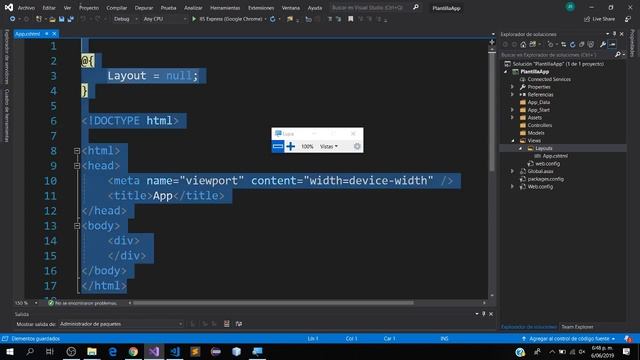This screenshot has width=640, height=360.
Task: Click the vertical editor scrollbar
Action: 492,111
